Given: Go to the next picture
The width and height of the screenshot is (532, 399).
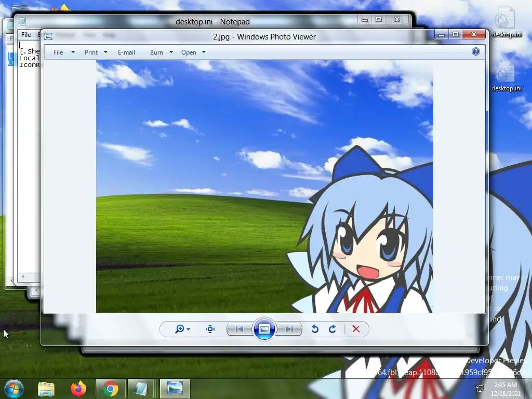Looking at the screenshot, I should pyautogui.click(x=289, y=329).
